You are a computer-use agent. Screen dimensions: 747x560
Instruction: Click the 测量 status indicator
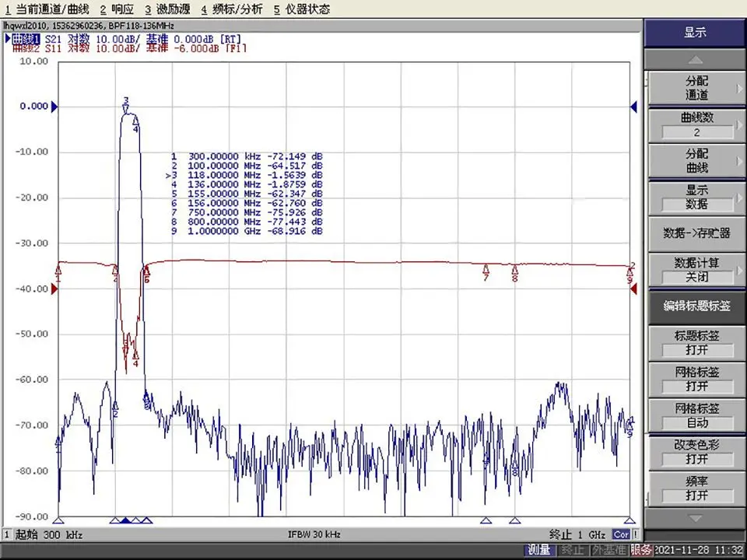pos(538,551)
